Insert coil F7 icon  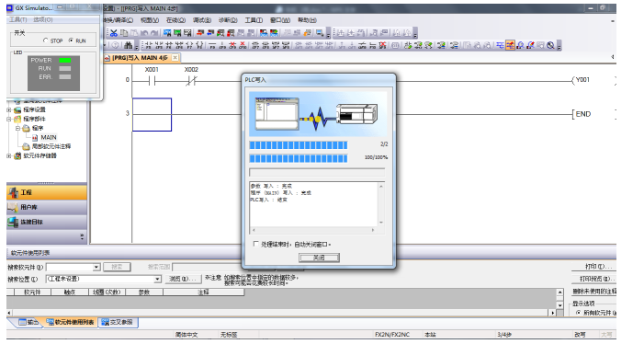tap(189, 45)
